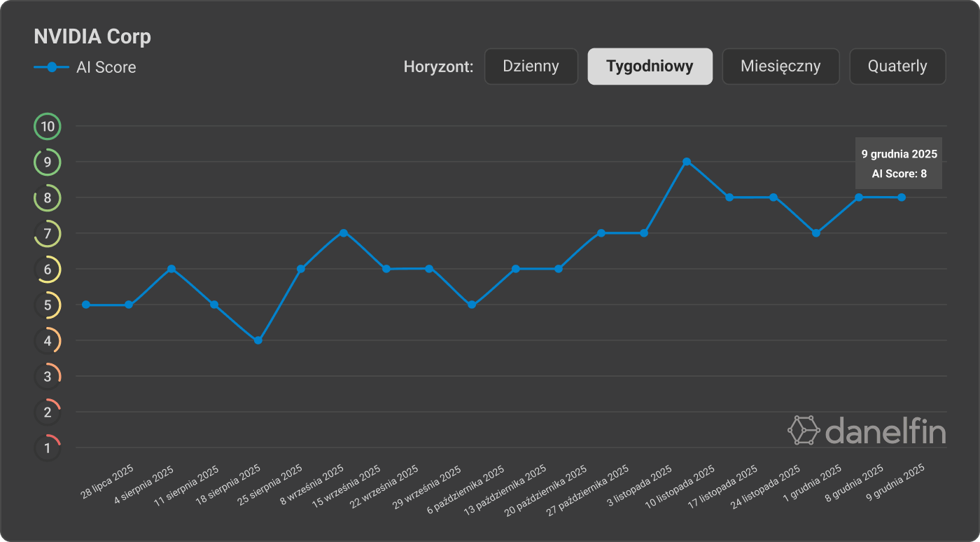980x542 pixels.
Task: Select the 6 października 2025 data point
Action: coord(472,305)
